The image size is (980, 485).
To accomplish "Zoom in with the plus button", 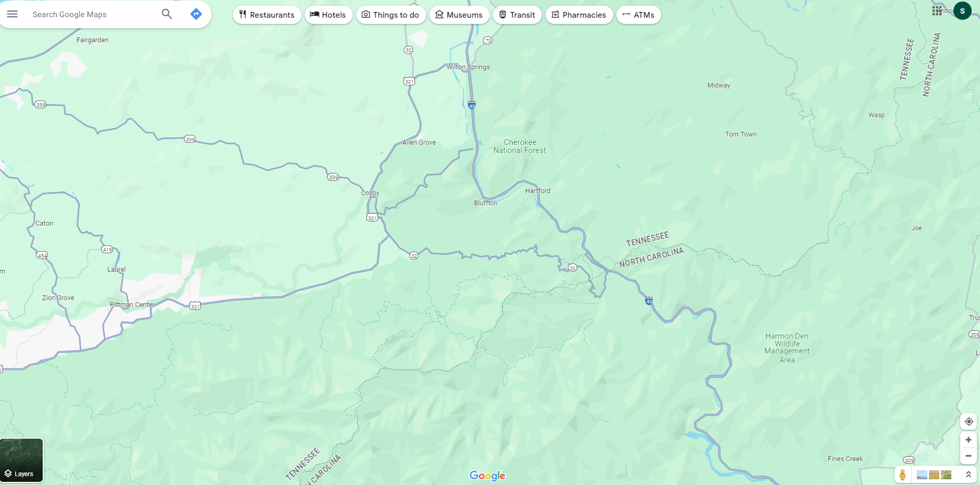I will coord(969,440).
